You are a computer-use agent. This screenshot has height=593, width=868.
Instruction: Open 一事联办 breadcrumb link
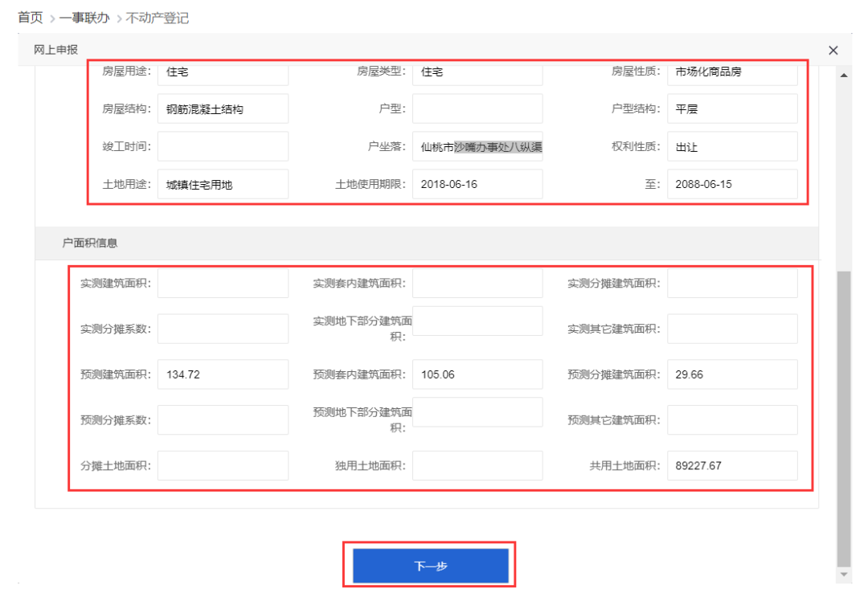pos(84,18)
